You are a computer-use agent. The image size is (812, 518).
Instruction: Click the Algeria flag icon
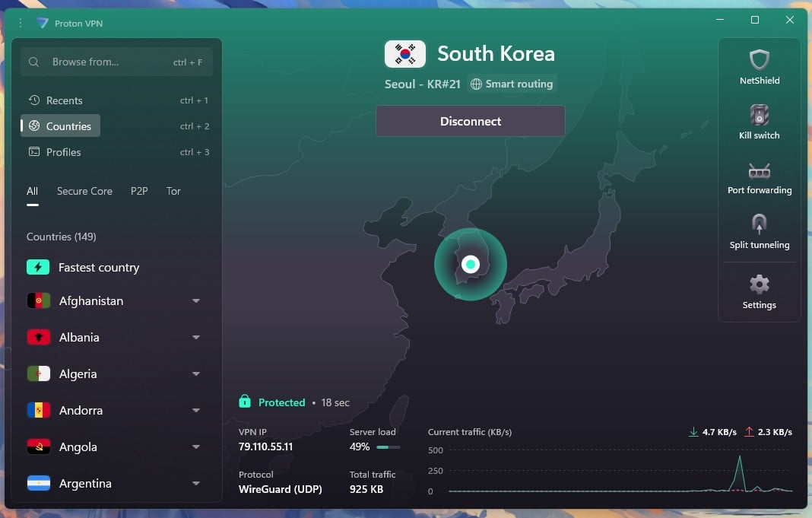pyautogui.click(x=38, y=373)
